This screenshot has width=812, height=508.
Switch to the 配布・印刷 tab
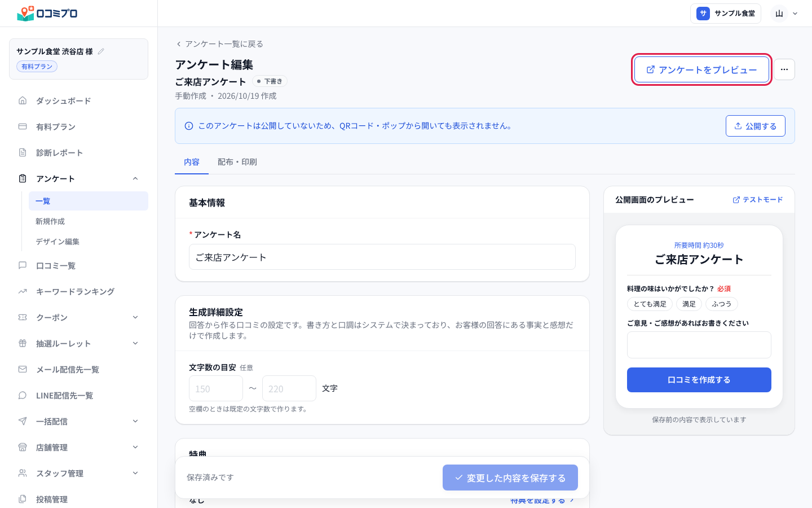pos(237,162)
